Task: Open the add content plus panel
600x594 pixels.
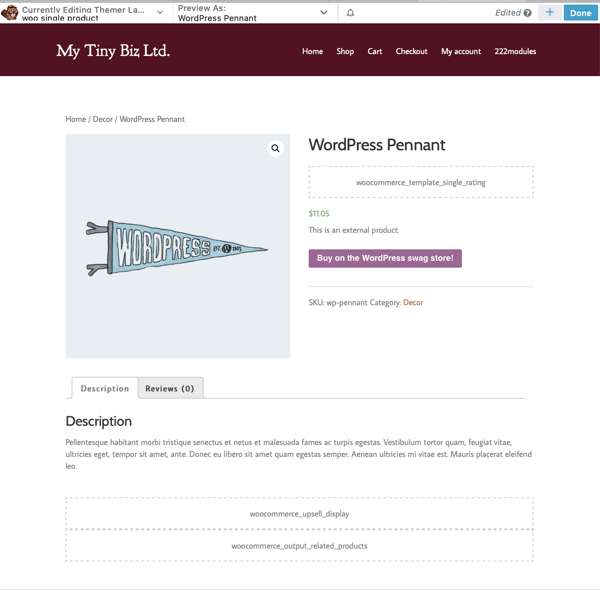Action: [549, 13]
